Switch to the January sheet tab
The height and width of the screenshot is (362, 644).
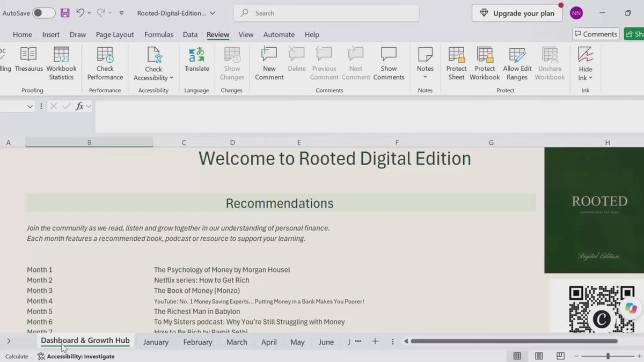(156, 342)
